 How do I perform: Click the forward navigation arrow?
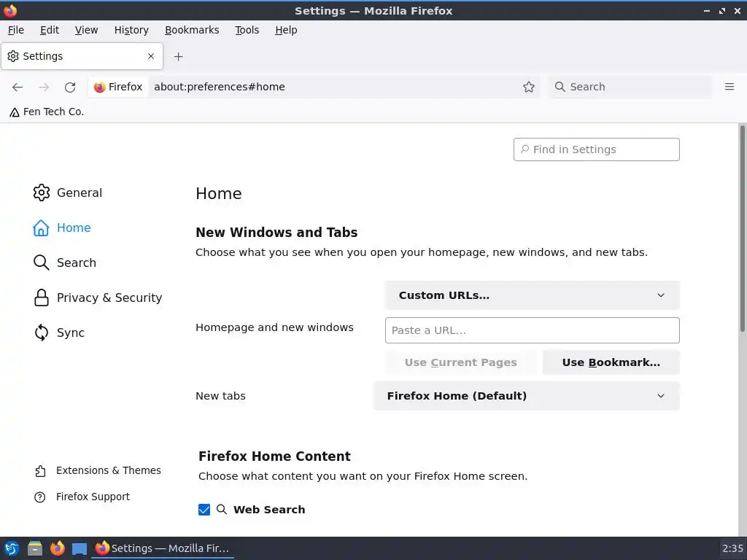click(44, 87)
